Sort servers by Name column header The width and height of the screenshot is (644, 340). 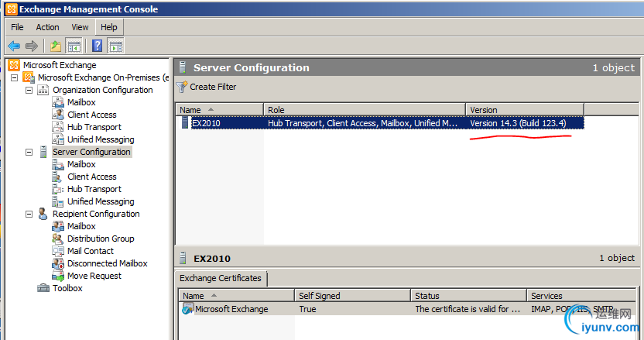pyautogui.click(x=220, y=110)
